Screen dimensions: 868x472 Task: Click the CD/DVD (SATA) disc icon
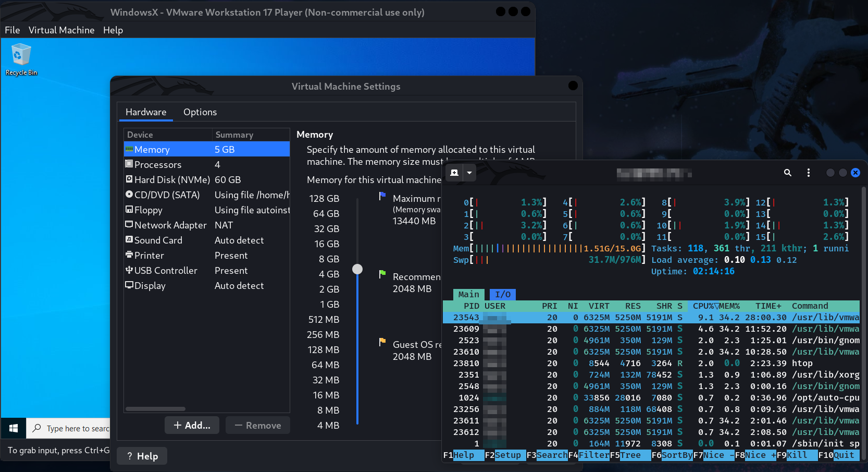(x=129, y=194)
